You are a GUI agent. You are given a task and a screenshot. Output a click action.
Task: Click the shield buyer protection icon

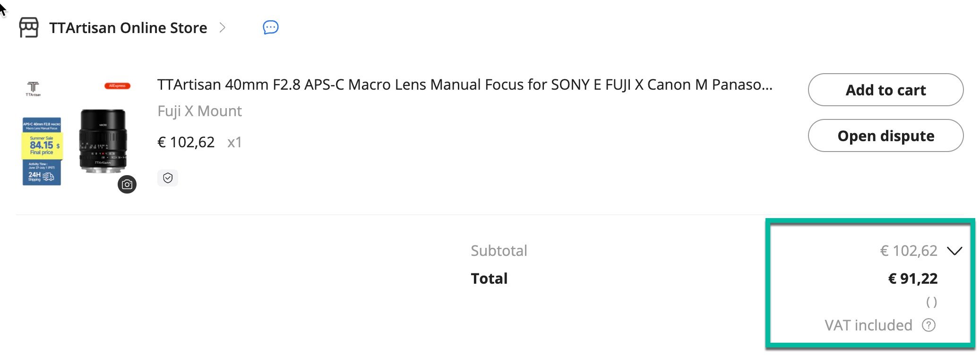168,178
